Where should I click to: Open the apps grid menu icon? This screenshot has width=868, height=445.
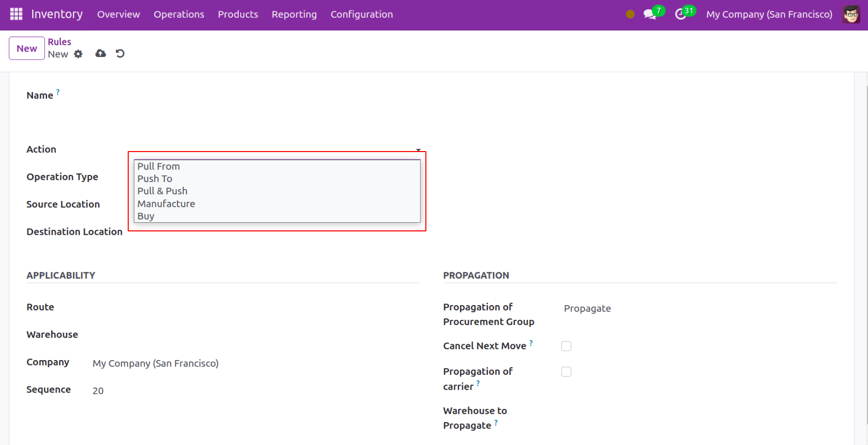(16, 14)
